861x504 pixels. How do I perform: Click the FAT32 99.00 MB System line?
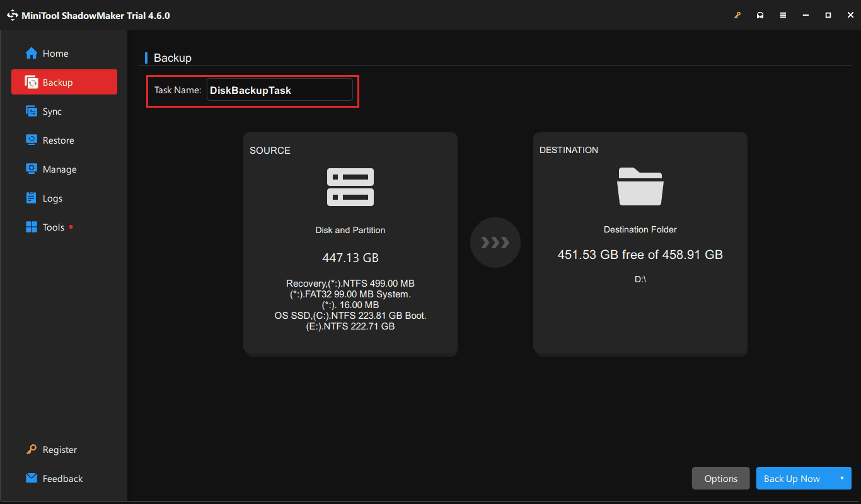click(350, 294)
